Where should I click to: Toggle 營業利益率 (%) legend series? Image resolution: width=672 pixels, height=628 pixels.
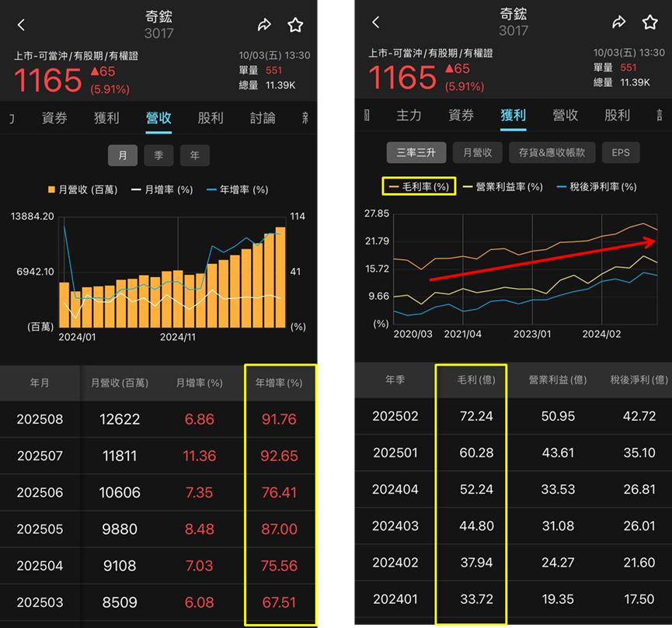click(x=503, y=187)
